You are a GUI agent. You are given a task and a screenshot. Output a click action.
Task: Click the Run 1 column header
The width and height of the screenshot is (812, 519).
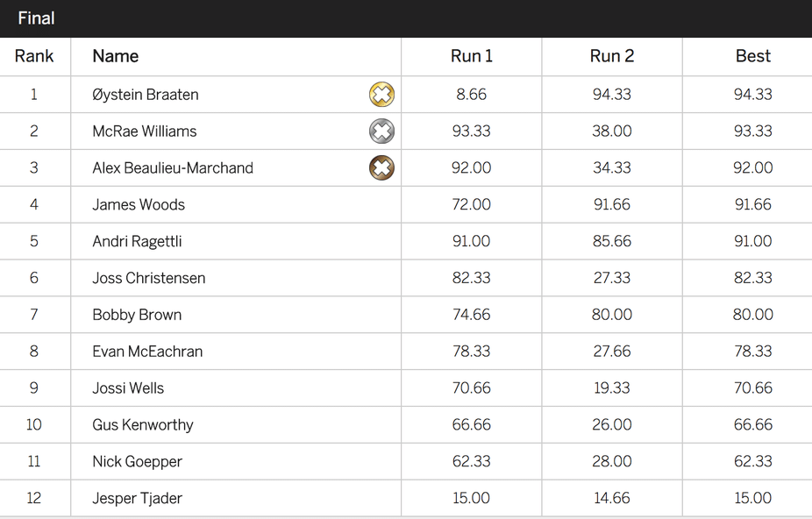click(471, 56)
